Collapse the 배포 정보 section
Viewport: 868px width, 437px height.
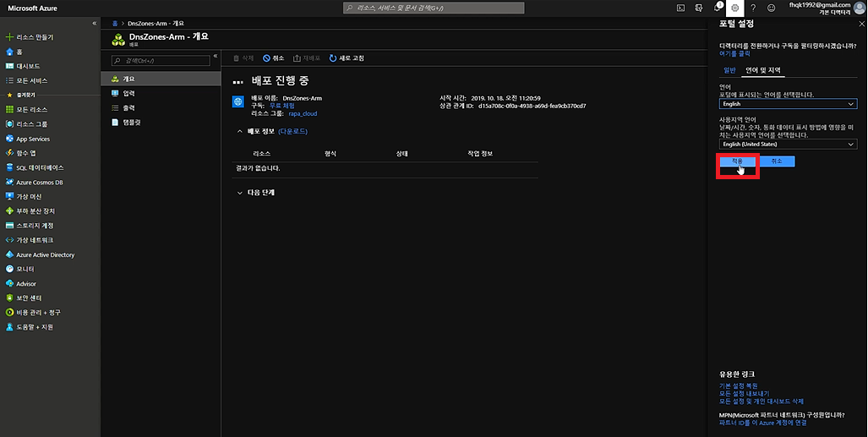point(240,131)
